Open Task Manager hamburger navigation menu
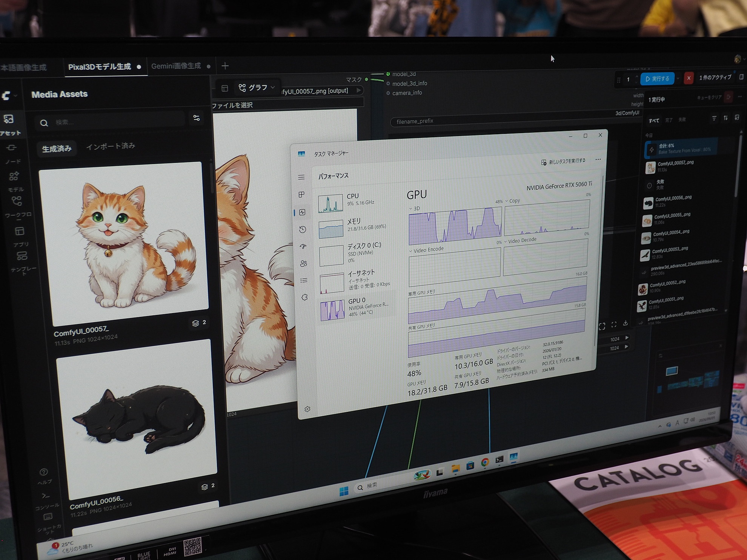The height and width of the screenshot is (560, 747). [x=301, y=177]
